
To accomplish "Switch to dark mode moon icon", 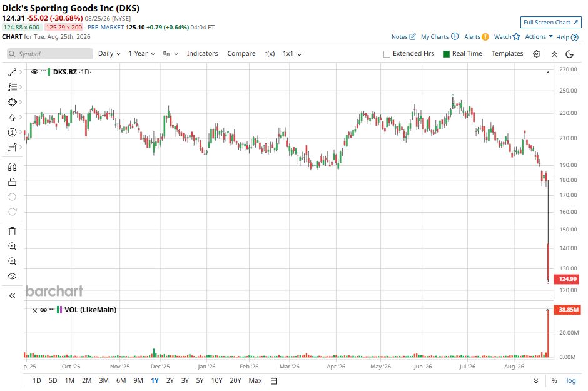I will (x=569, y=54).
